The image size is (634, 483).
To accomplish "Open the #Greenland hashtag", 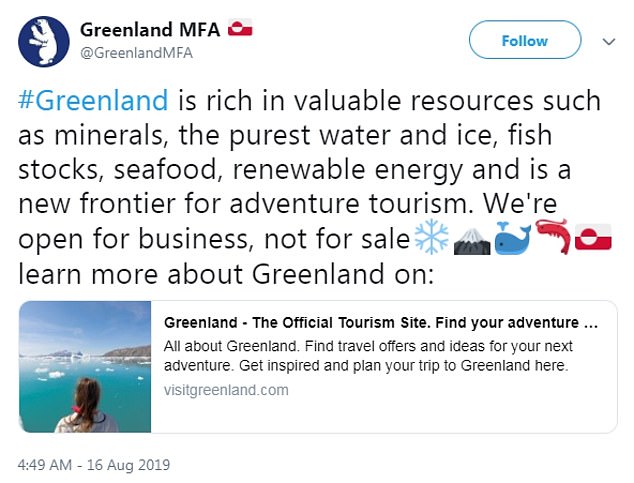I will coord(93,100).
